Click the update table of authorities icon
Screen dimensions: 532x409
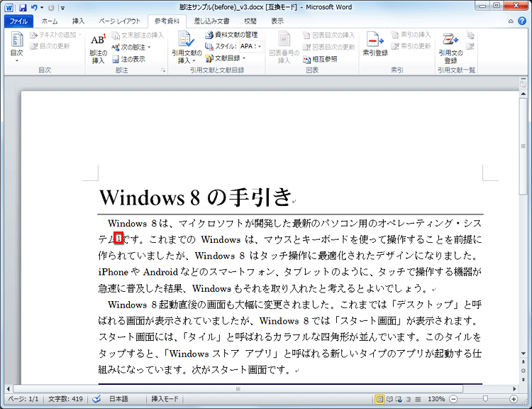470,46
